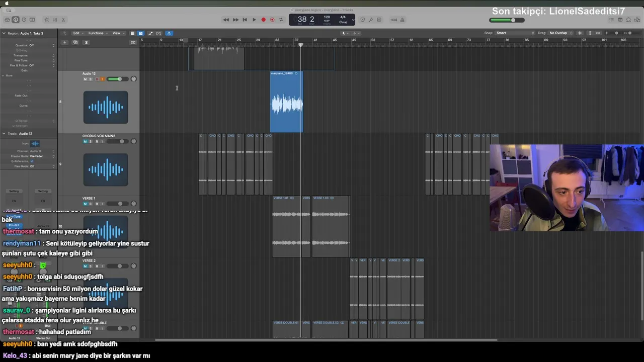
Task: Open Editors scissors icon
Action: [x=63, y=20]
